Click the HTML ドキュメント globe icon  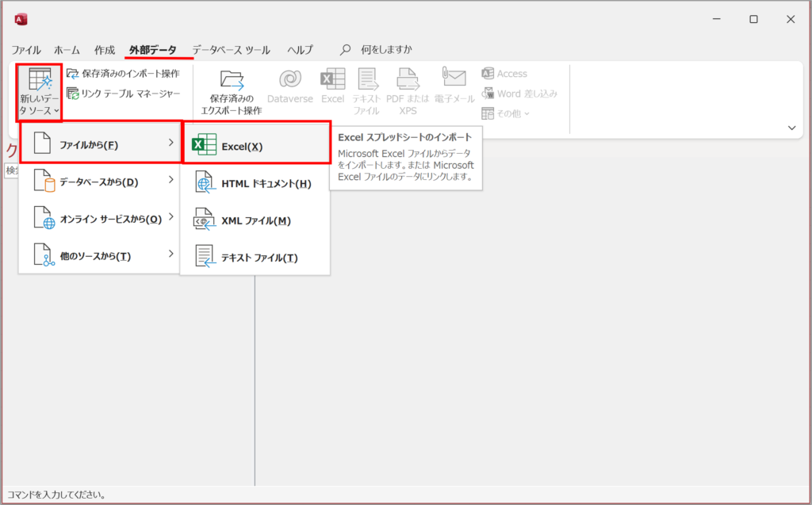[x=205, y=182]
